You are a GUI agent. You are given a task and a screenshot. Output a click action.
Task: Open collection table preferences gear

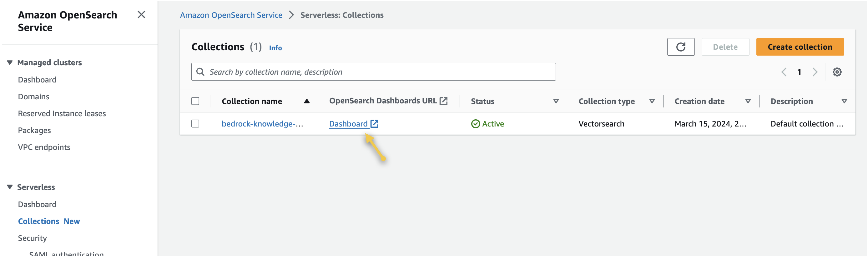coord(837,72)
